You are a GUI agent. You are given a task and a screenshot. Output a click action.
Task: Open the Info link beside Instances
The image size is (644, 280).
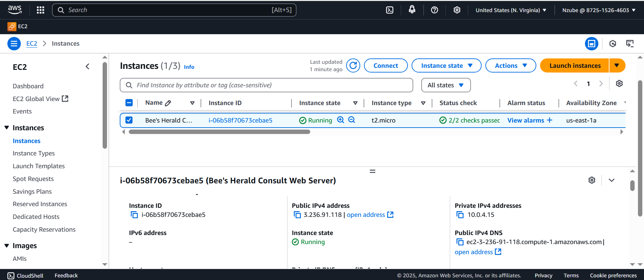tap(189, 67)
